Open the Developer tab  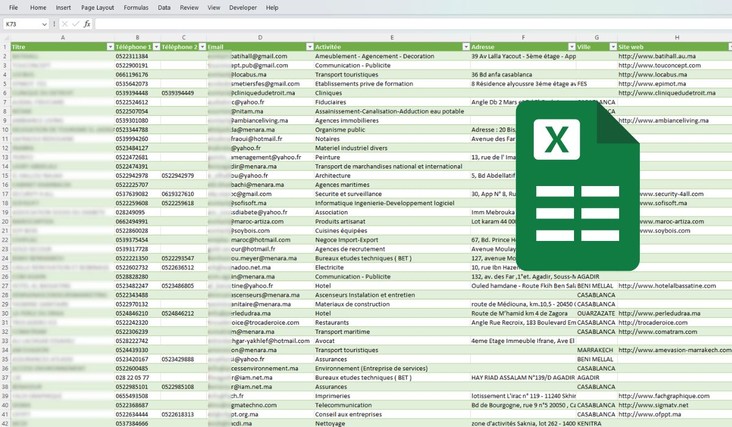coord(243,7)
